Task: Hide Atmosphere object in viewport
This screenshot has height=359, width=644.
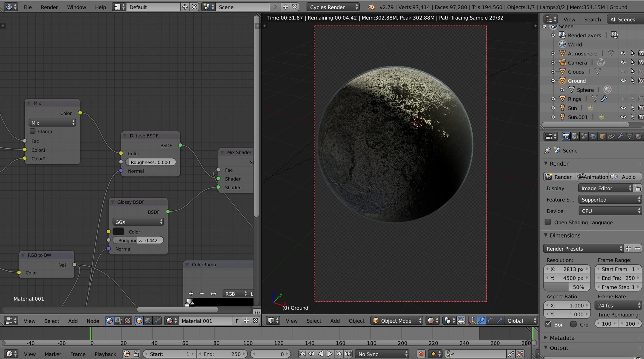Action: (623, 53)
